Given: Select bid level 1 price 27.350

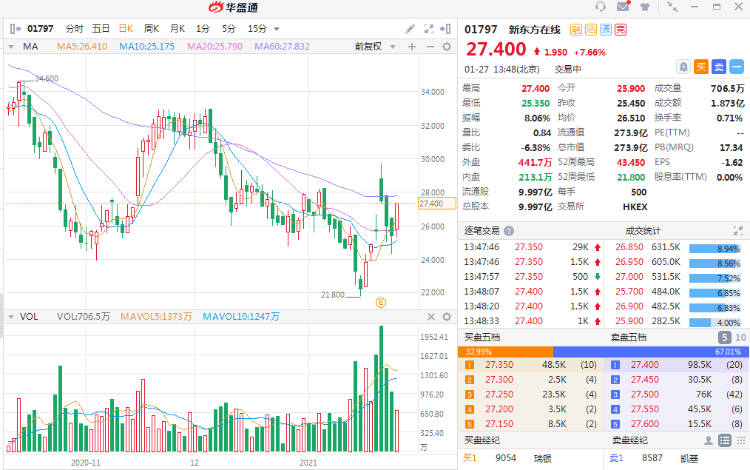Looking at the screenshot, I should tap(499, 365).
